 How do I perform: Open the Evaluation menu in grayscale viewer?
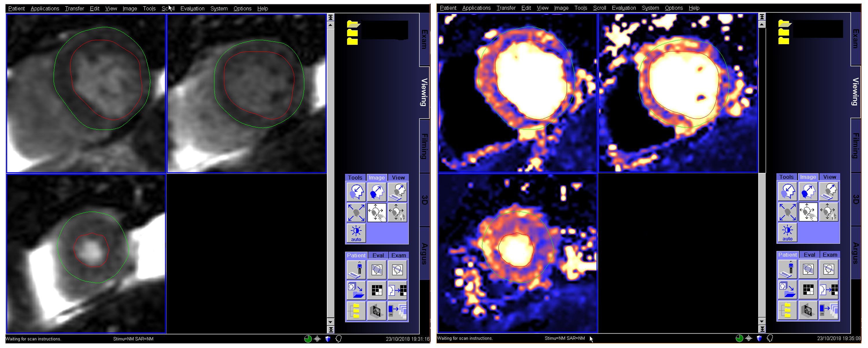(192, 8)
